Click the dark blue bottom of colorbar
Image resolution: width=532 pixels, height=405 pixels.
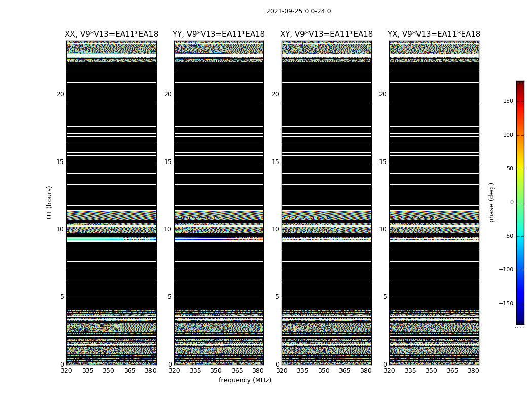[x=520, y=320]
